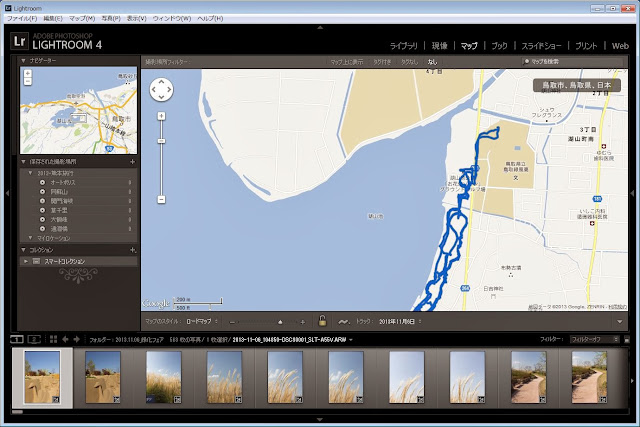Select the 草千里 saved location marker
This screenshot has height=427, width=640.
pos(42,211)
